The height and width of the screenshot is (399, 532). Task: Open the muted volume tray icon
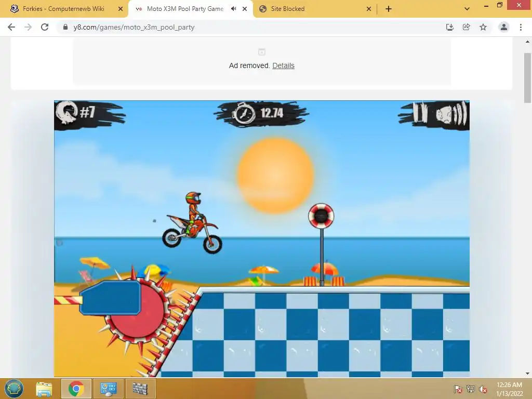click(x=483, y=389)
